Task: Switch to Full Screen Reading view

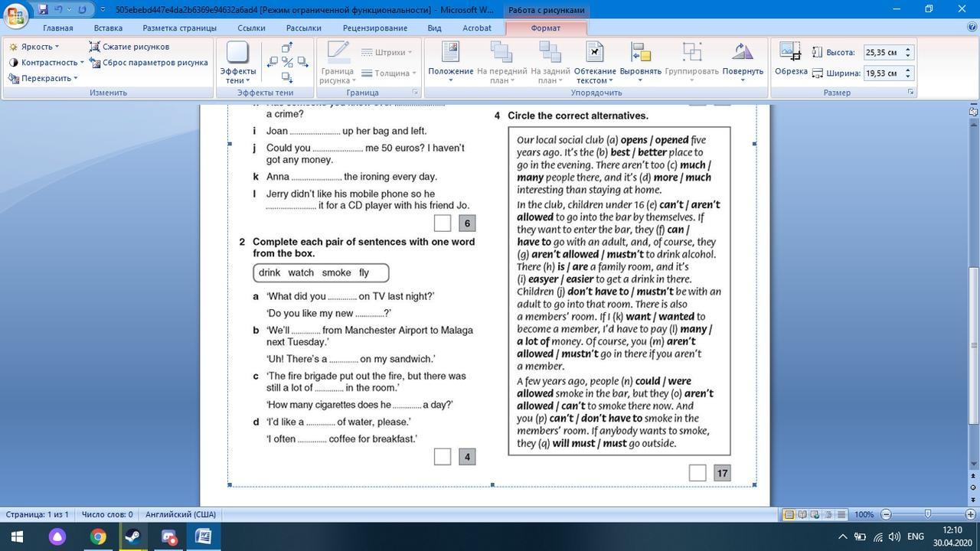Action: click(802, 515)
